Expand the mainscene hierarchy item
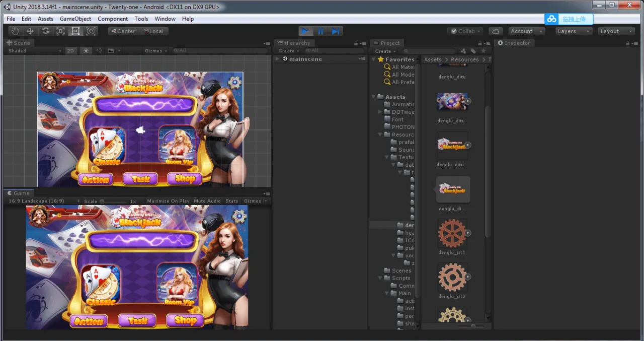The width and height of the screenshot is (644, 341). click(277, 59)
